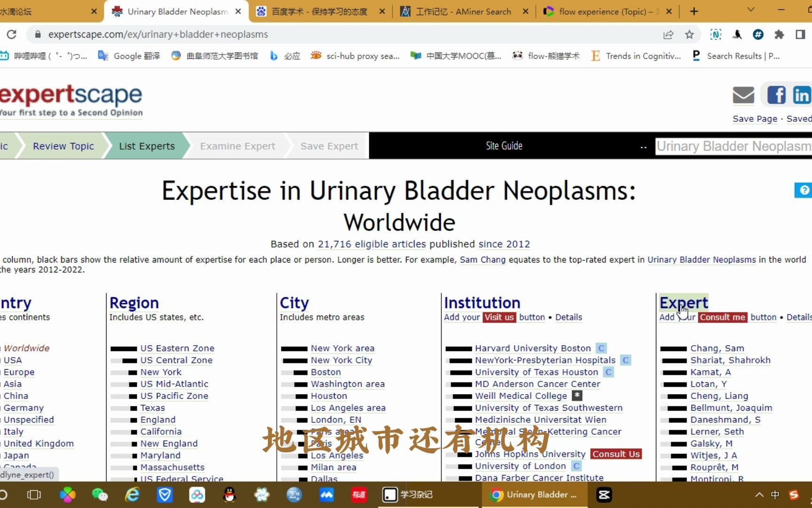Click the Consult me button
The width and height of the screenshot is (812, 508).
[x=723, y=317]
